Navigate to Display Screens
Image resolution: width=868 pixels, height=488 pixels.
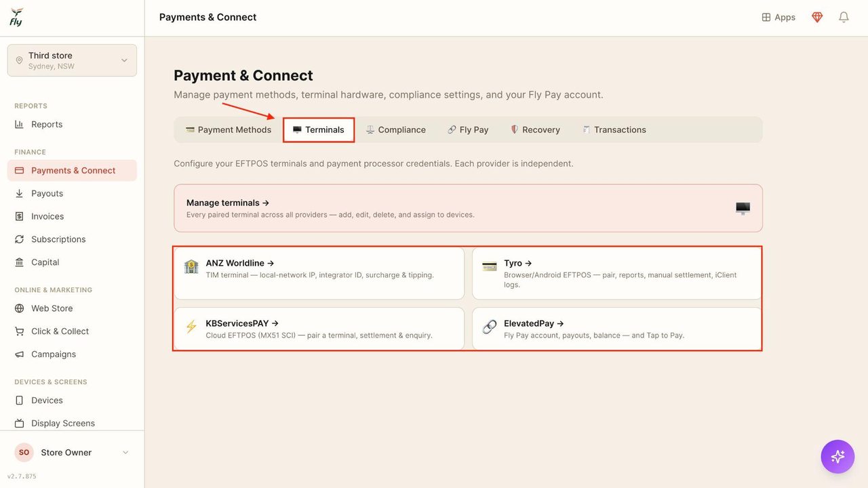pos(72,424)
